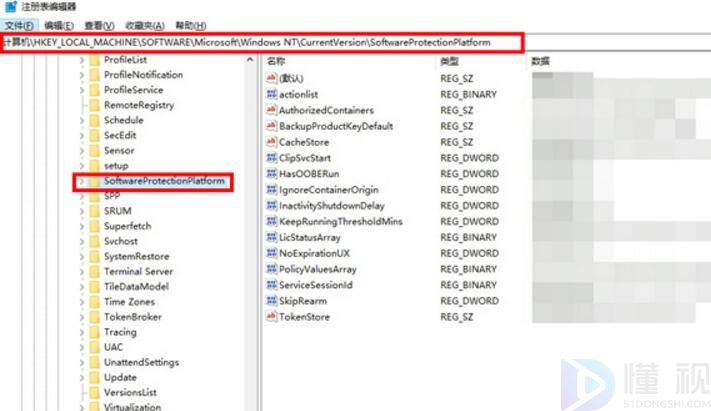Screen dimensions: 711x411
Task: Click the NoExpirationUX DWORD value icon
Action: click(x=271, y=253)
